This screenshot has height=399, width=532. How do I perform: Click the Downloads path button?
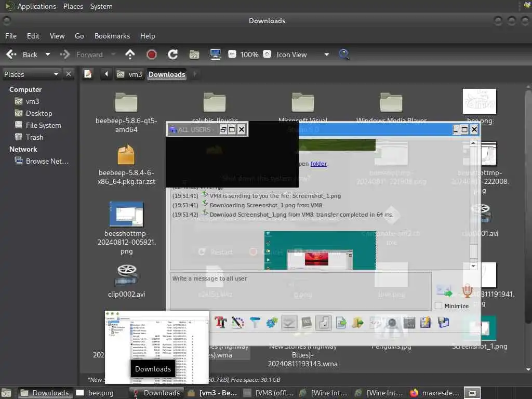pyautogui.click(x=167, y=74)
